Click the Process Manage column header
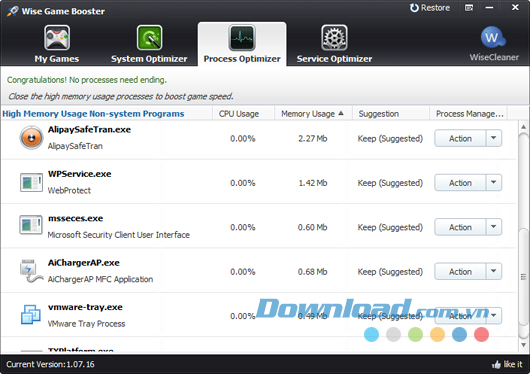The height and width of the screenshot is (374, 530). [469, 114]
